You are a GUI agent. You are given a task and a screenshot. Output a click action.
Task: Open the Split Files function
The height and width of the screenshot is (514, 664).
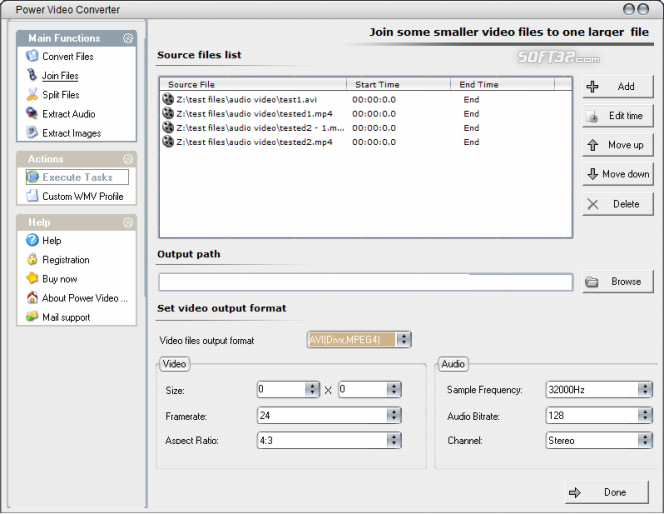(61, 95)
